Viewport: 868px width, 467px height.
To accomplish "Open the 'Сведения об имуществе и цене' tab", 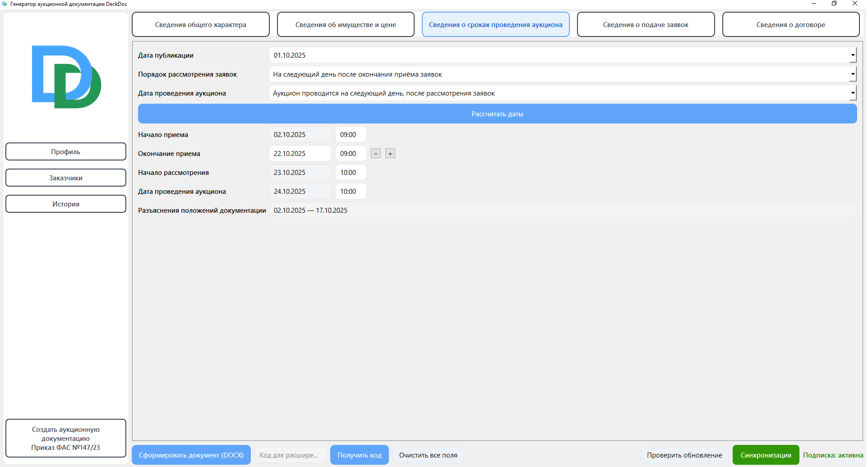I will point(346,25).
